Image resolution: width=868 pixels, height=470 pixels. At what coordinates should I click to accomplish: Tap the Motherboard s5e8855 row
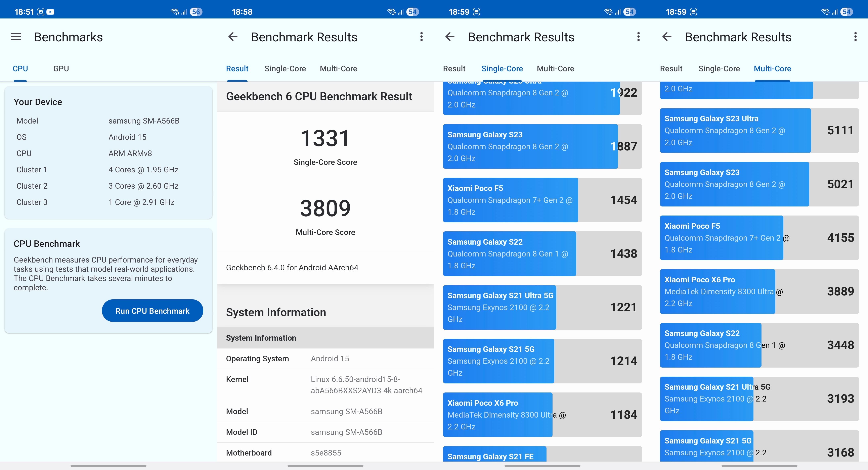(325, 453)
